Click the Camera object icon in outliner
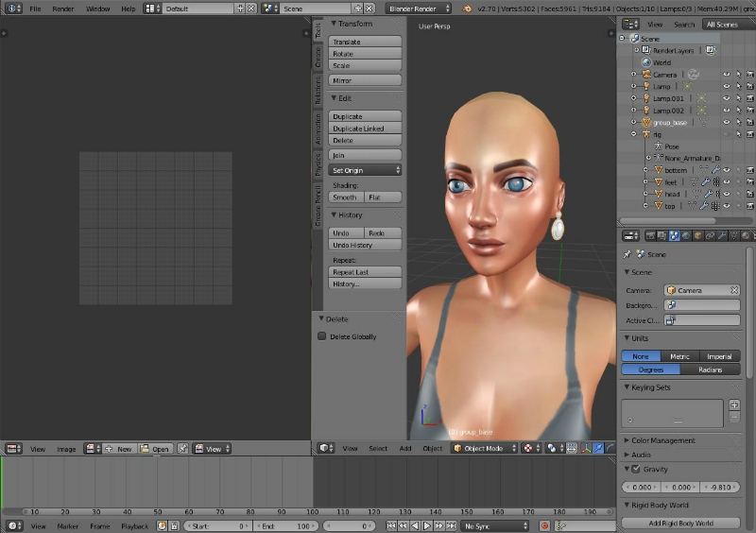Viewport: 756px width, 533px height. [x=646, y=74]
